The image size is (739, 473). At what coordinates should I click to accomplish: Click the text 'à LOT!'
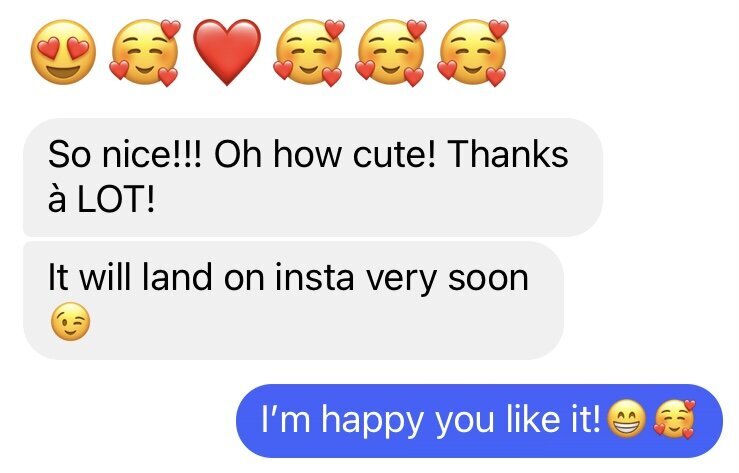(101, 199)
